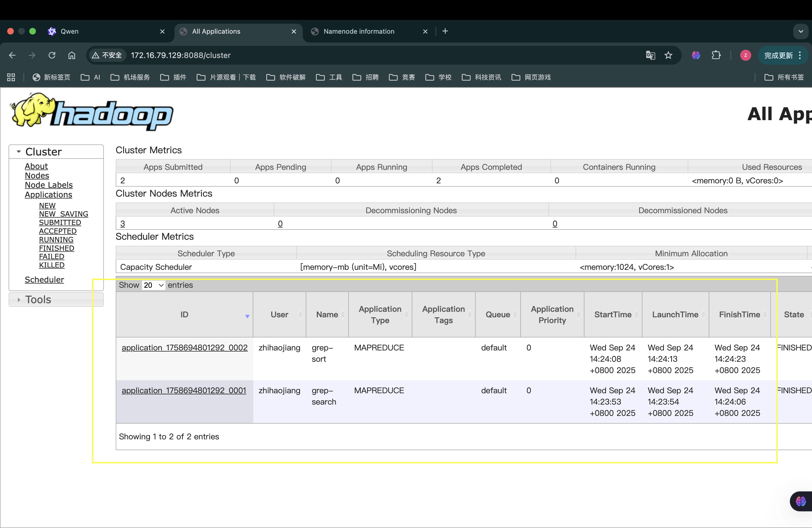Open the Nodes link in sidebar
812x528 pixels.
[x=37, y=176]
